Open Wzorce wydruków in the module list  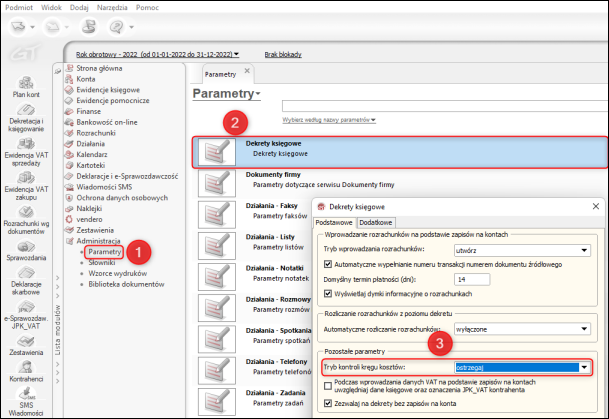pos(118,273)
